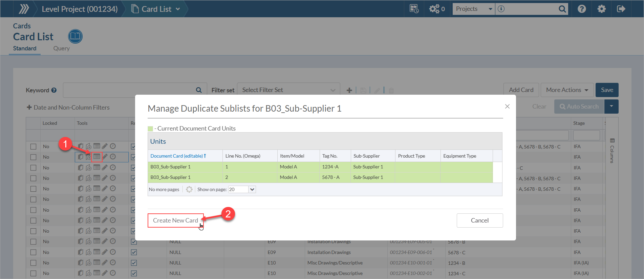This screenshot has height=279, width=644.
Task: Click the info icon in the top search box
Action: [501, 9]
